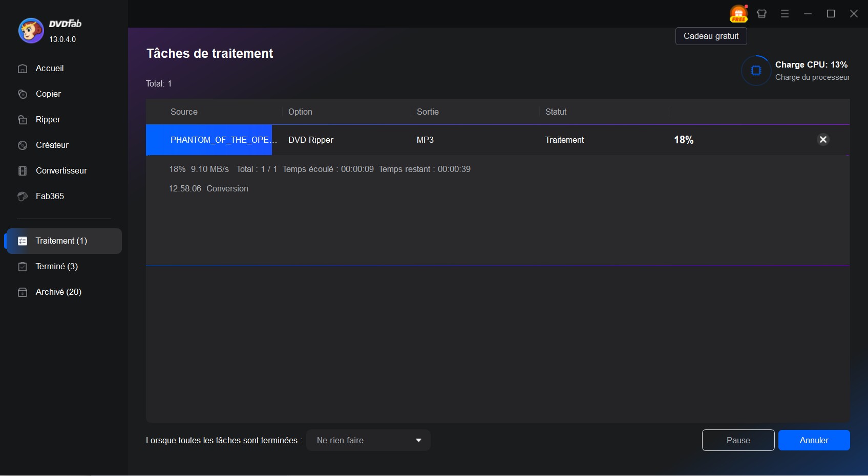The image size is (868, 476).
Task: Go to the Copier module
Action: tap(48, 94)
